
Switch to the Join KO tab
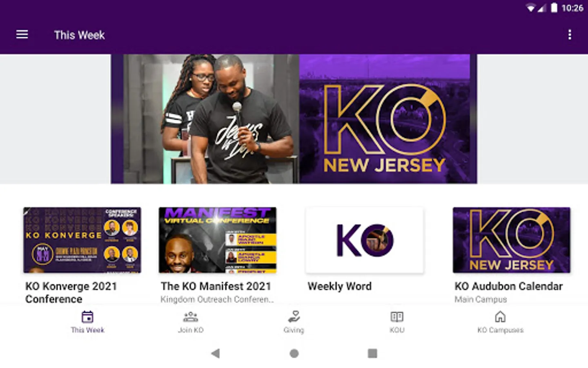click(191, 322)
